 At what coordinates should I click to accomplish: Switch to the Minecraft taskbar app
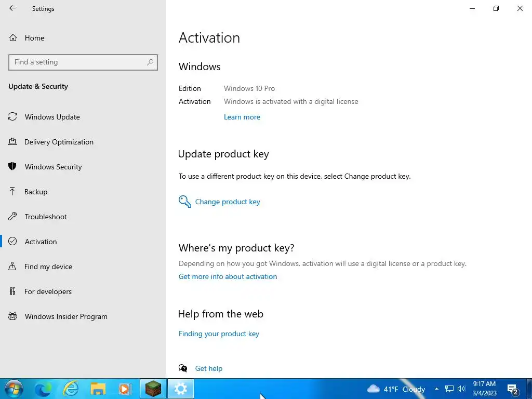153,389
